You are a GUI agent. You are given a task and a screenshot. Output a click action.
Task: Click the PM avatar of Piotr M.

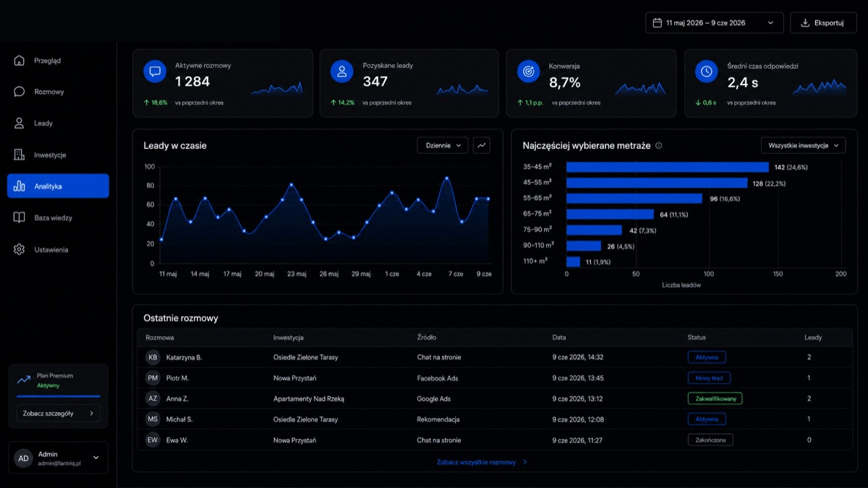[153, 378]
